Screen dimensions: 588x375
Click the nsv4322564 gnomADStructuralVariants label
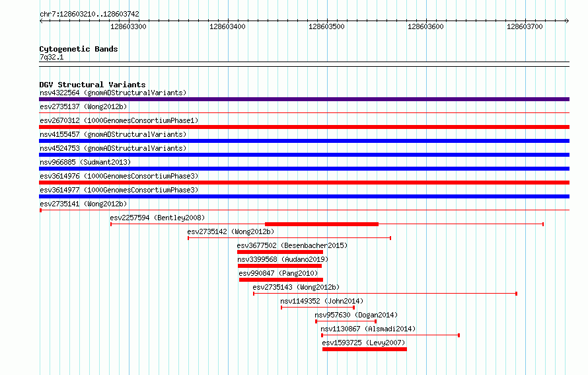tap(113, 93)
